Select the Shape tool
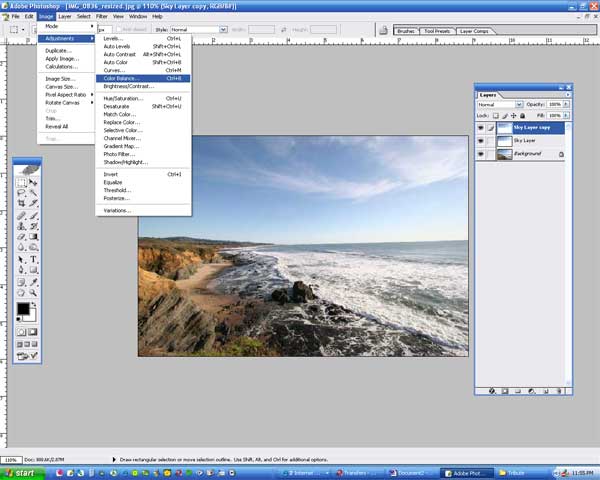 coord(33,270)
